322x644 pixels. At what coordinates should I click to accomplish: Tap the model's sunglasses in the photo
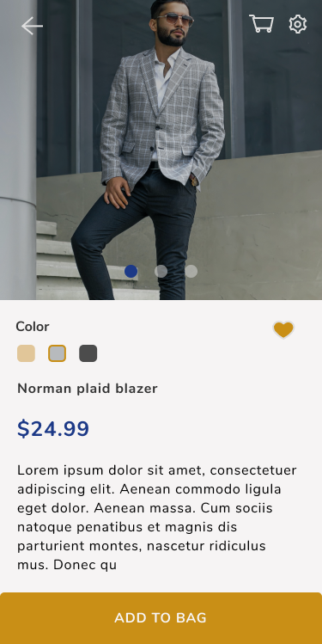click(x=174, y=19)
